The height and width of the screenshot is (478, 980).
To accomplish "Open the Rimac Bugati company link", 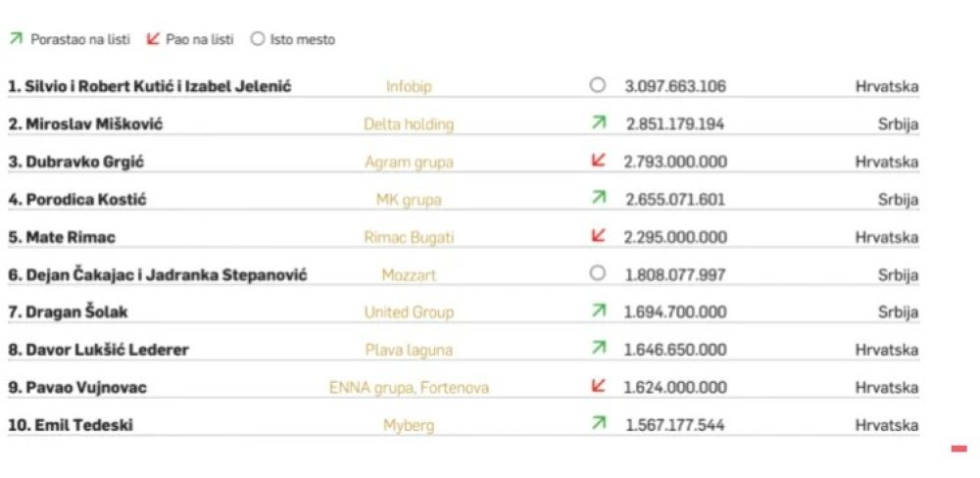I will [409, 237].
